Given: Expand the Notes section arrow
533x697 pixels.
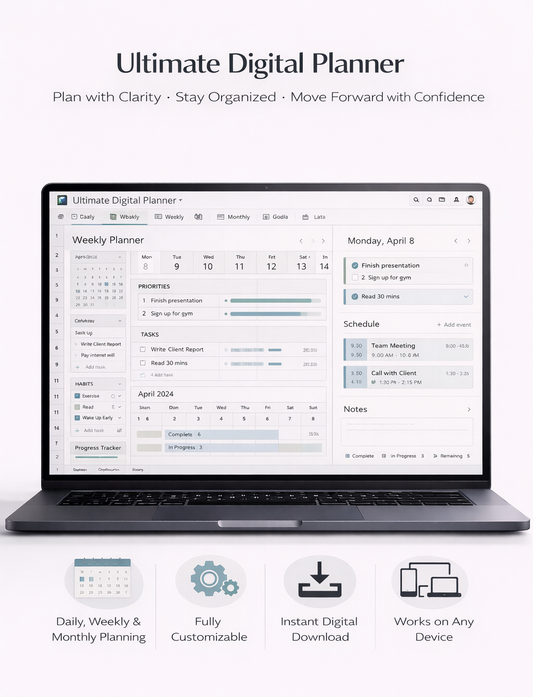Looking at the screenshot, I should point(469,409).
